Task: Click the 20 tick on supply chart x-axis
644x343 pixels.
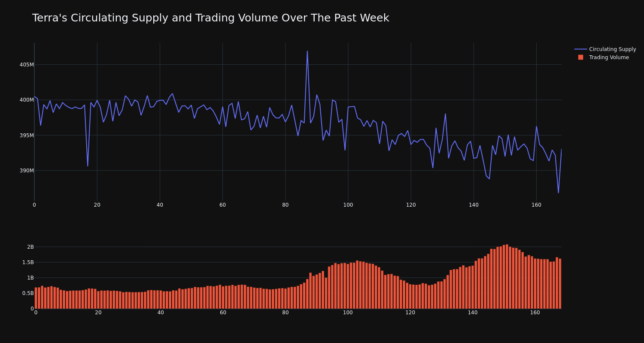Action: click(x=97, y=205)
